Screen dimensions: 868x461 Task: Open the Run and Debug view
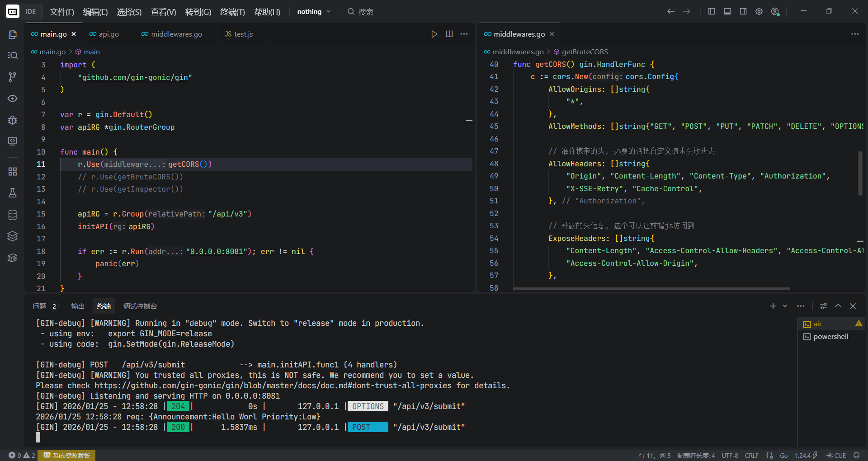[x=13, y=120]
